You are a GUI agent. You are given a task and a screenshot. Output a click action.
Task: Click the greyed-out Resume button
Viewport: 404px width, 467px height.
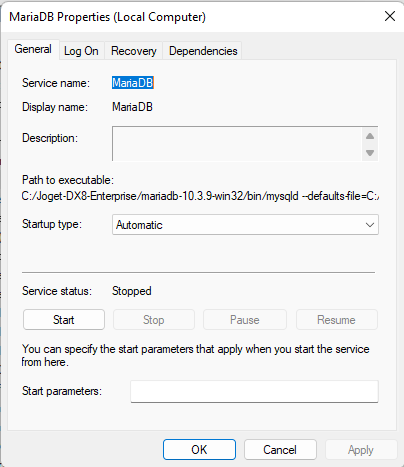coord(337,320)
